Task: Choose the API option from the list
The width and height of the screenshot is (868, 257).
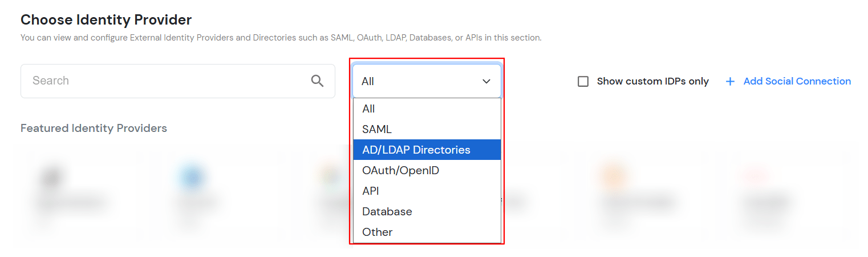Action: (371, 191)
